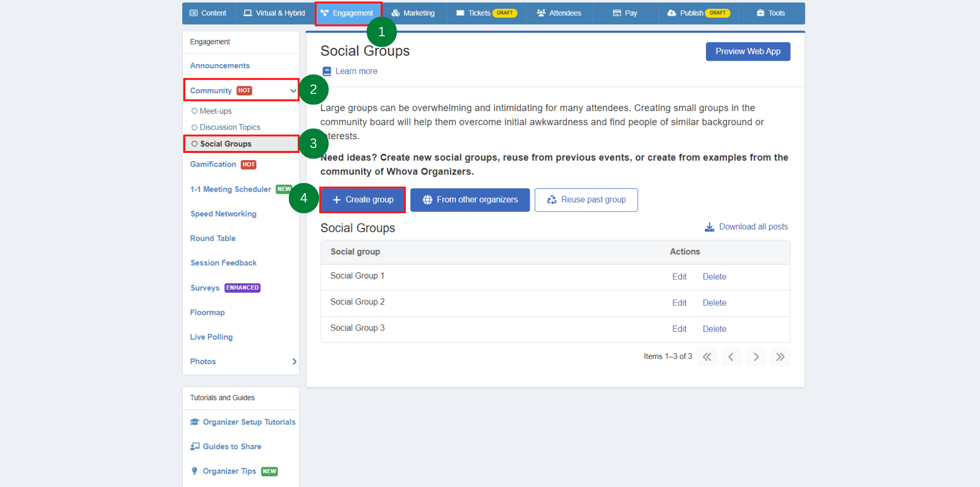Click the cloud icon on the Publish tab
Image resolution: width=980 pixels, height=487 pixels.
click(672, 13)
